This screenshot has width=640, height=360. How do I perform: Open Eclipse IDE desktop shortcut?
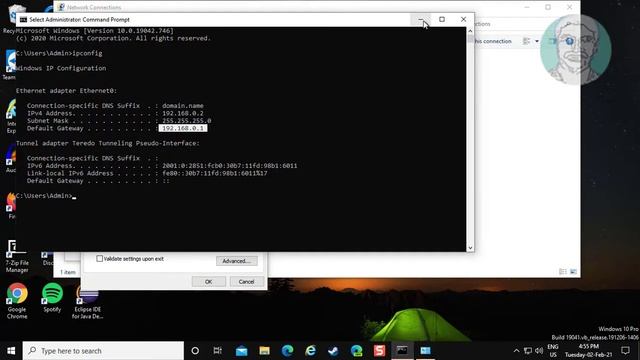(x=88, y=302)
